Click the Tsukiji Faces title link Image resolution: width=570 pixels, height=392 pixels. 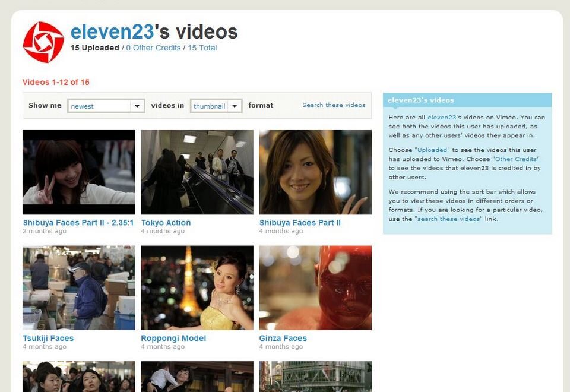pos(48,338)
